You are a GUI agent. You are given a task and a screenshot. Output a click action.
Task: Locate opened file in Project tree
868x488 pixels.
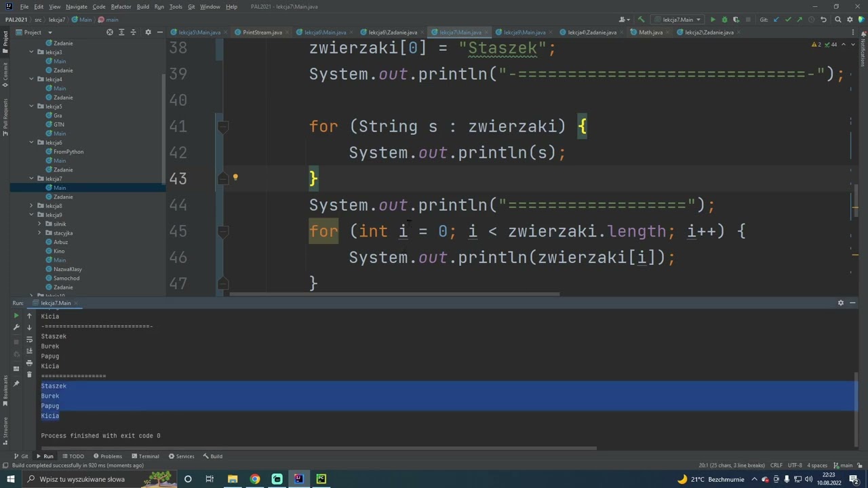click(110, 32)
